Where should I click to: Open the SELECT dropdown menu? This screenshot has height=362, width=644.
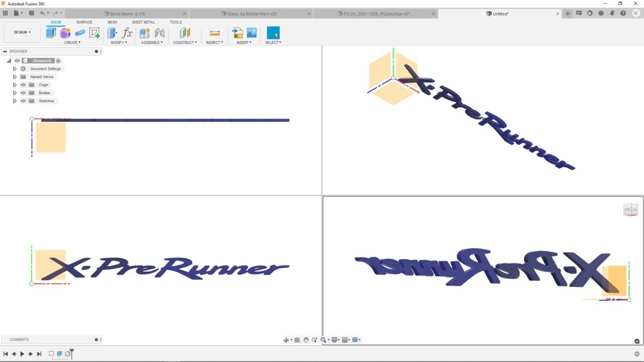[x=273, y=43]
